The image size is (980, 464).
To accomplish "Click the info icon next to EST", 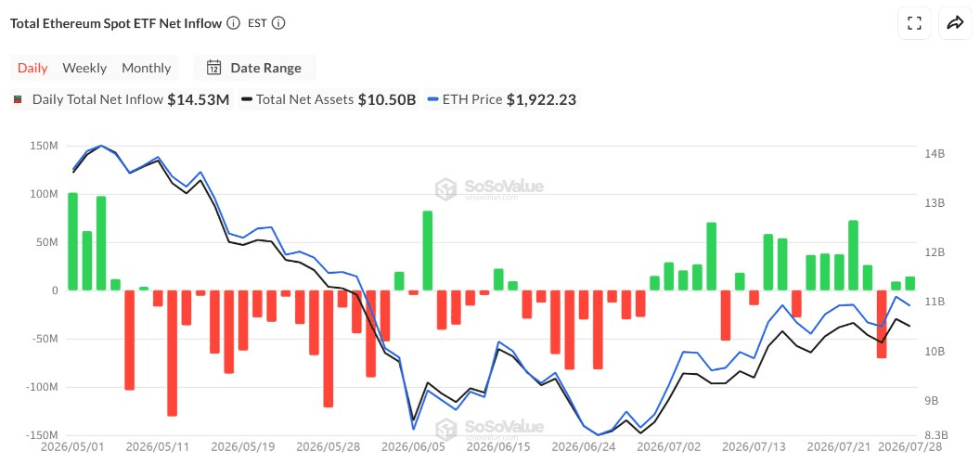I will point(278,24).
